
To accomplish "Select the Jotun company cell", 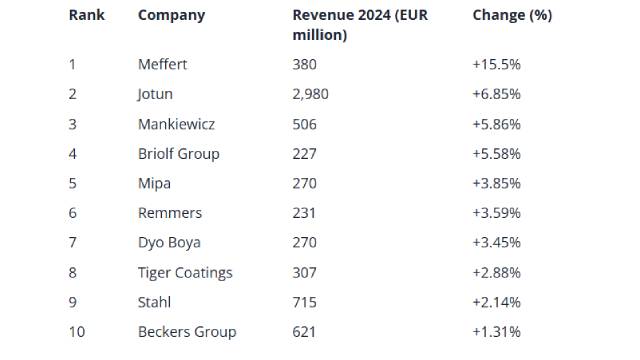I will pos(155,94).
